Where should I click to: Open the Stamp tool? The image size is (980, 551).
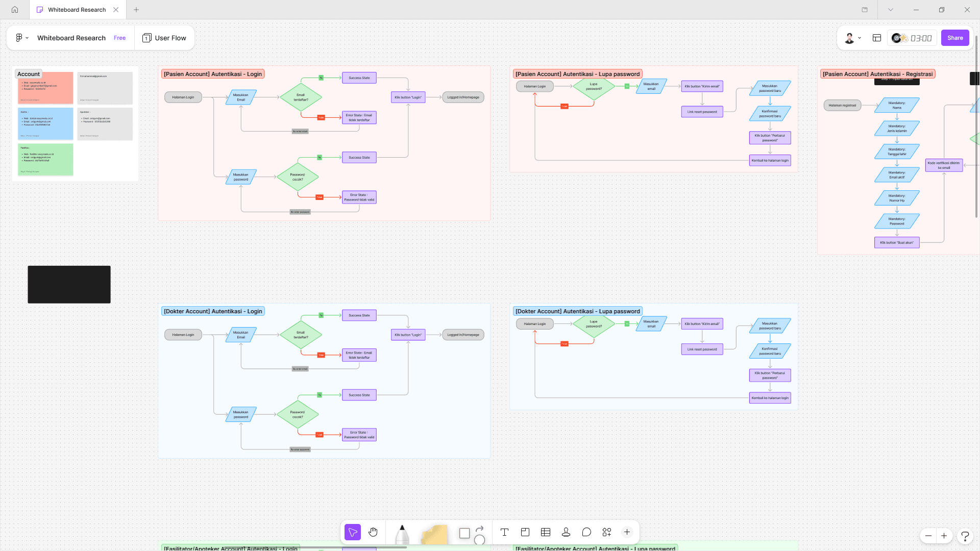click(x=566, y=533)
